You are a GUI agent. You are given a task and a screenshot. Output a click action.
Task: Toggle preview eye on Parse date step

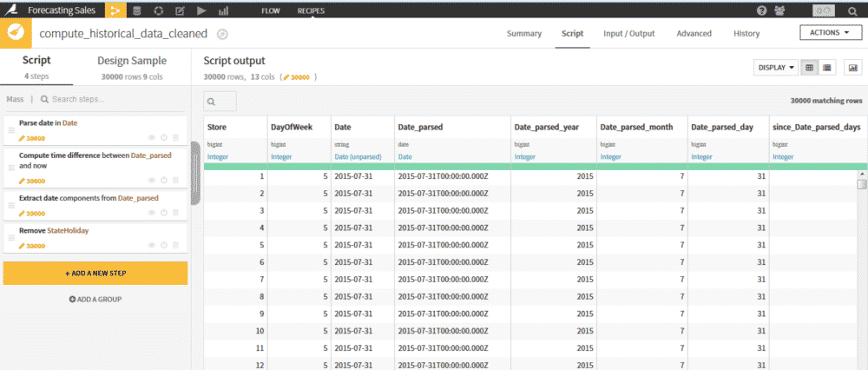pyautogui.click(x=151, y=137)
